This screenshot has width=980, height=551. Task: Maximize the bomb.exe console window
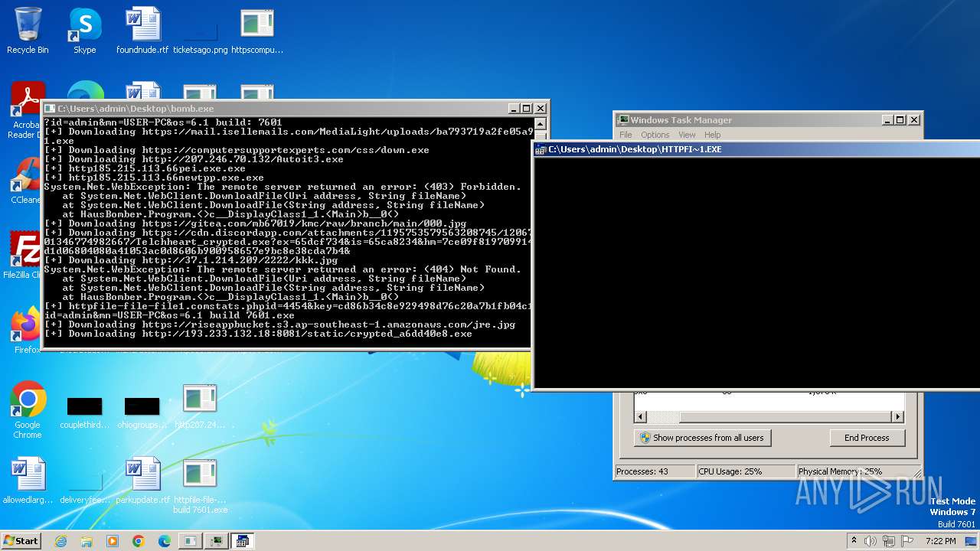pyautogui.click(x=526, y=109)
